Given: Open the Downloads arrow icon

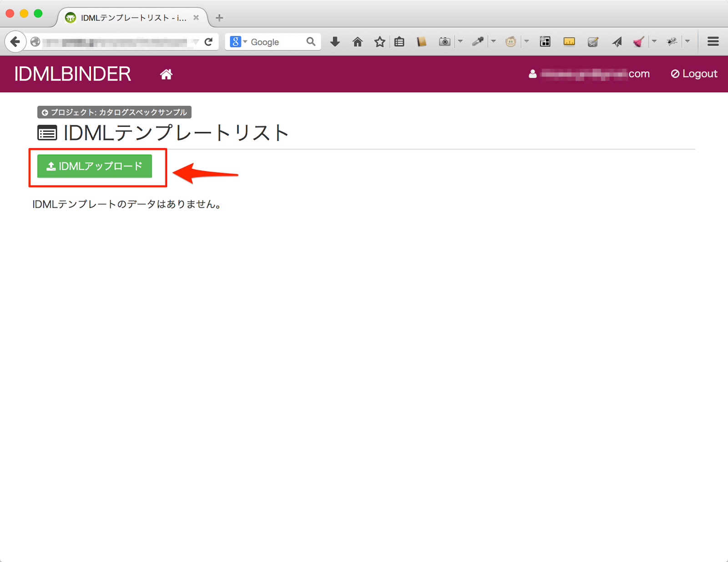Looking at the screenshot, I should 335,41.
